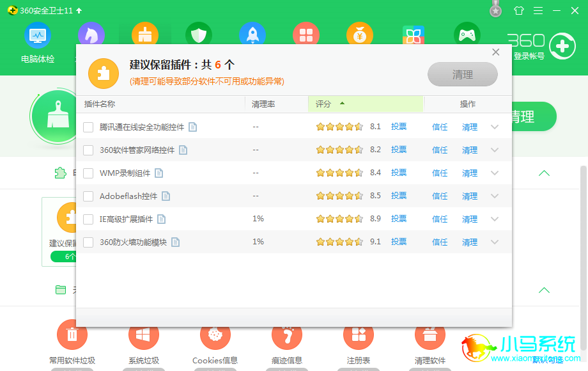588x371 pixels.
Task: Sort by the 插件名称 column header
Action: click(161, 104)
